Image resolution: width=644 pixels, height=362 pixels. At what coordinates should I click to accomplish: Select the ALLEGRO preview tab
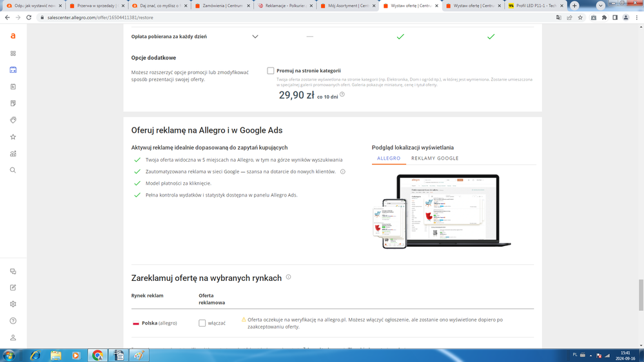click(x=389, y=158)
